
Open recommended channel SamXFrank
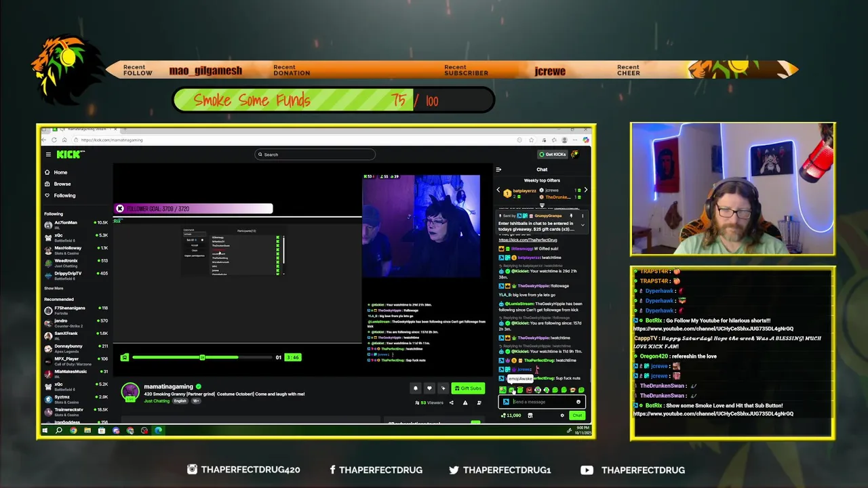point(76,335)
